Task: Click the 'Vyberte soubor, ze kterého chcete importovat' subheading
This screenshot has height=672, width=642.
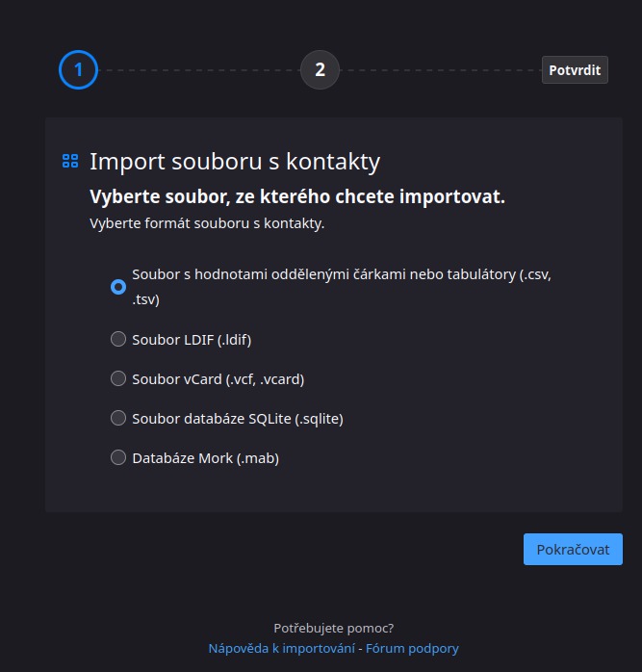Action: coord(297,197)
